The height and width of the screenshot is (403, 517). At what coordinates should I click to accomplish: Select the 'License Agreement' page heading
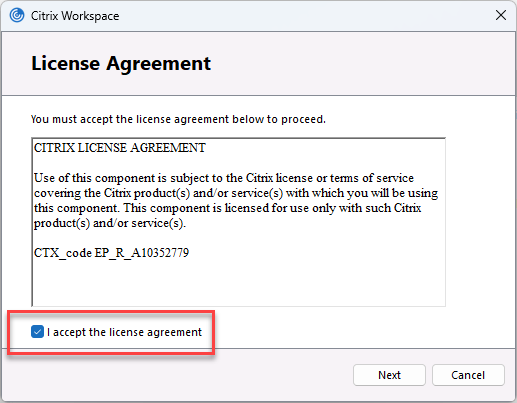(121, 63)
